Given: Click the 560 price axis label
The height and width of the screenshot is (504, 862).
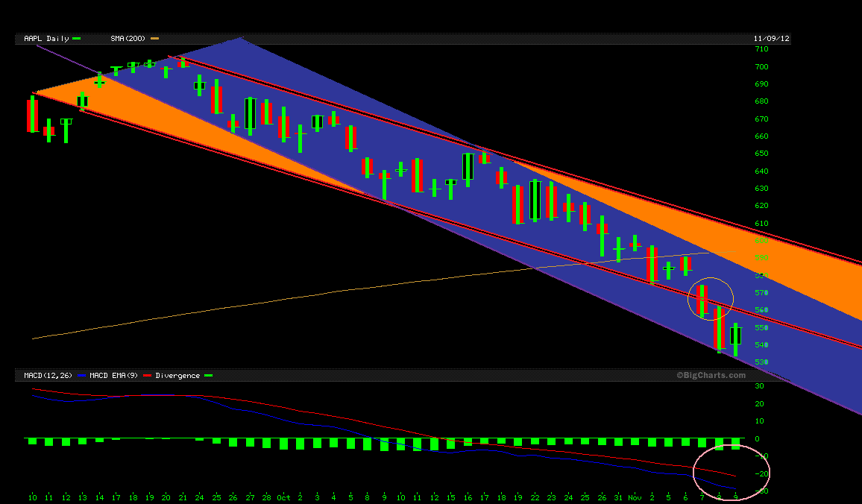Looking at the screenshot, I should tap(761, 310).
